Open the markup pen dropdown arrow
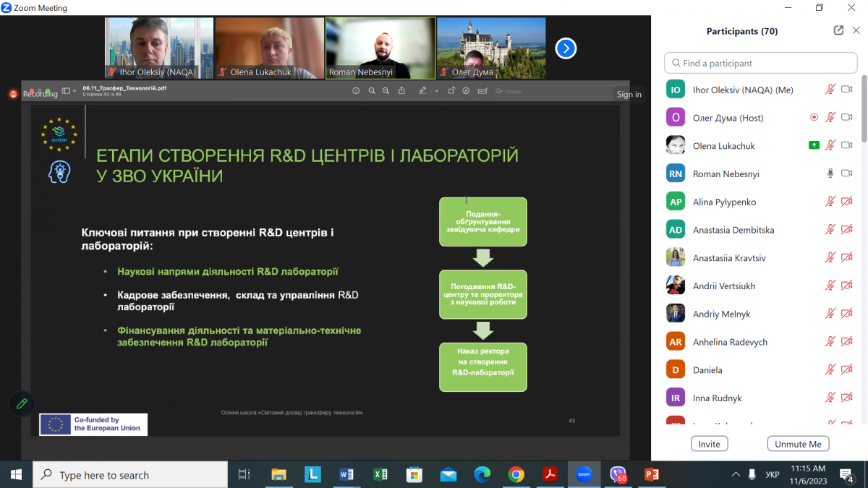 point(437,91)
